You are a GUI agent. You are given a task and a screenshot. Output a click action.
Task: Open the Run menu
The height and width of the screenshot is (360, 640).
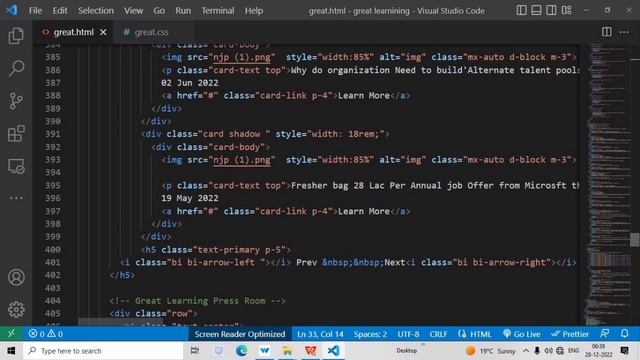coord(183,11)
